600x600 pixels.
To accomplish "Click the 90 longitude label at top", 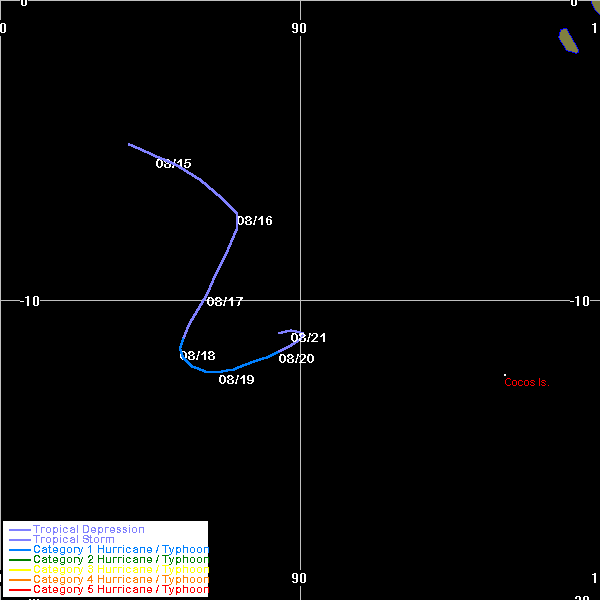I will [x=299, y=28].
